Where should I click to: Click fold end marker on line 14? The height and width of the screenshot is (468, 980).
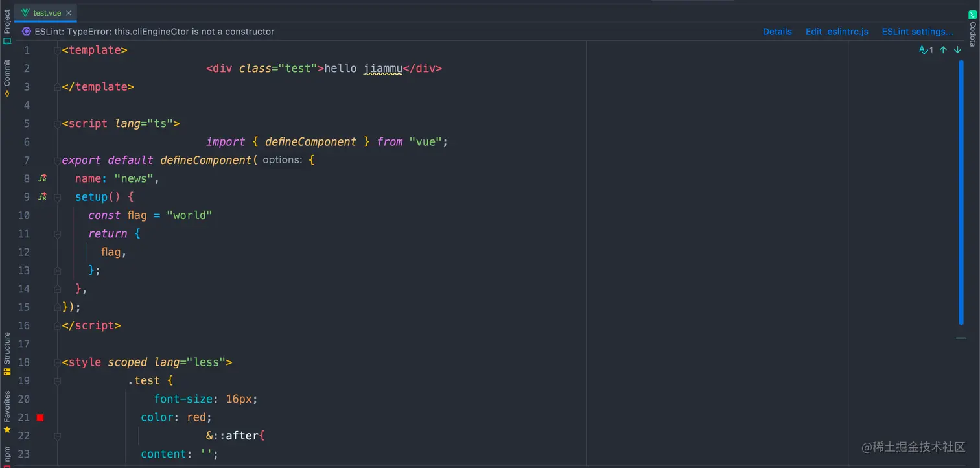(x=57, y=288)
